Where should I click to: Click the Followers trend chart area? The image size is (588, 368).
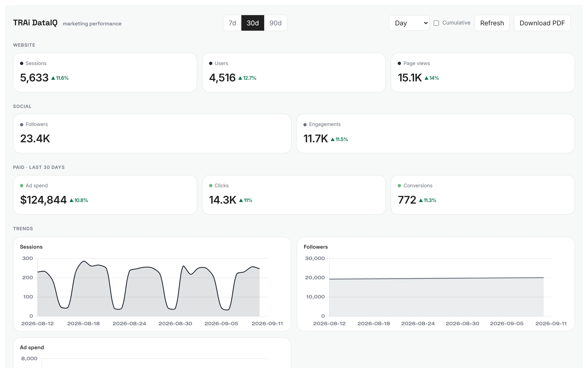pos(440,287)
